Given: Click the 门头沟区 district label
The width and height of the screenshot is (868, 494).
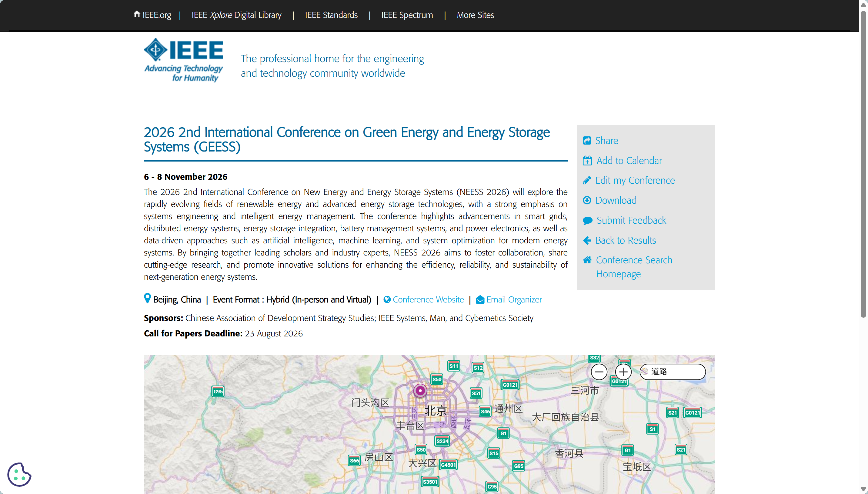Looking at the screenshot, I should [x=370, y=402].
